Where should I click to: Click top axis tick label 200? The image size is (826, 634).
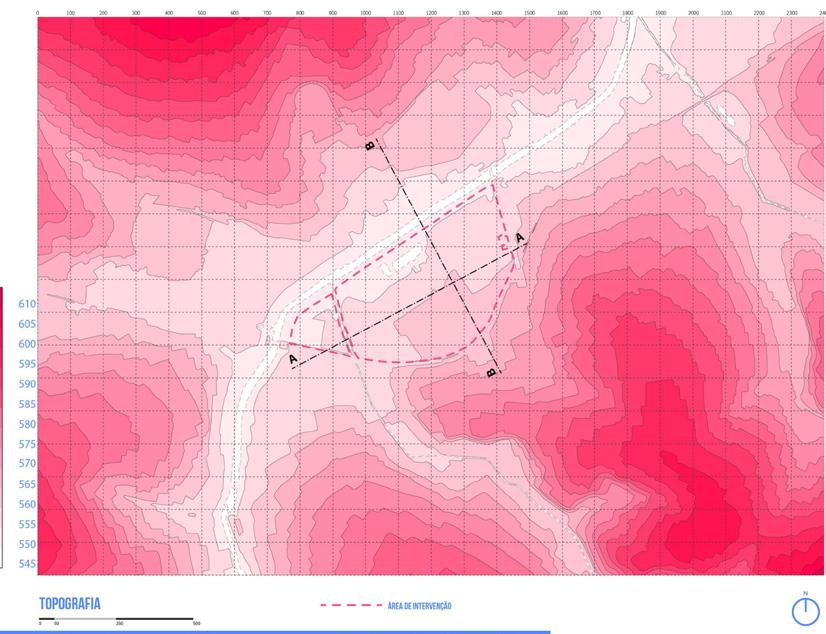coord(103,13)
